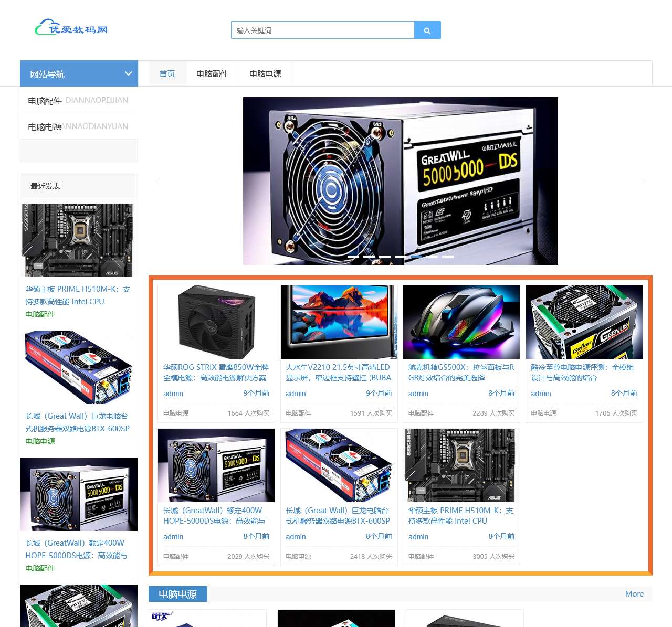
Task: Open sidebar 长城 BTX-600SP link
Action: 78,422
